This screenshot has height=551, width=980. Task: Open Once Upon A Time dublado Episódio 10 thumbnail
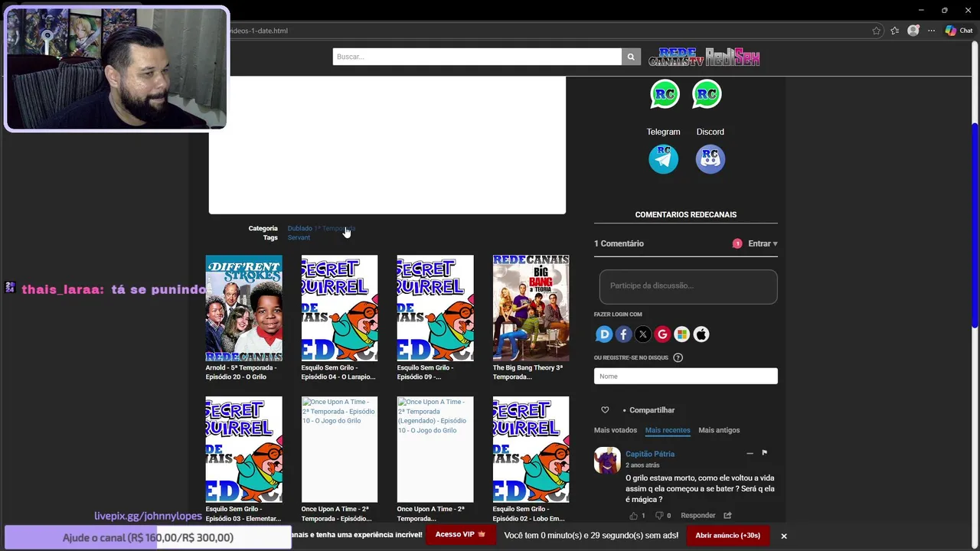(339, 449)
